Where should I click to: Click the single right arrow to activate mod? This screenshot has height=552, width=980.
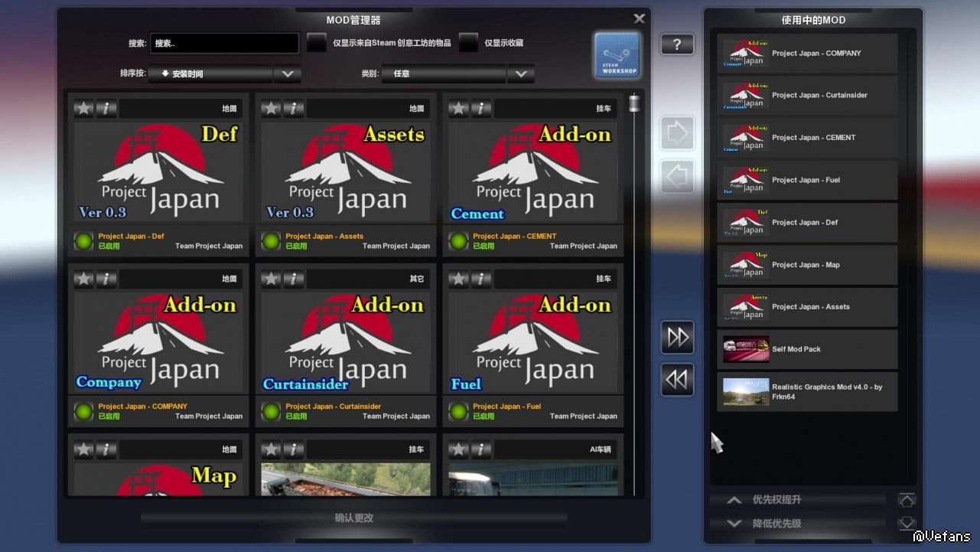tap(678, 134)
